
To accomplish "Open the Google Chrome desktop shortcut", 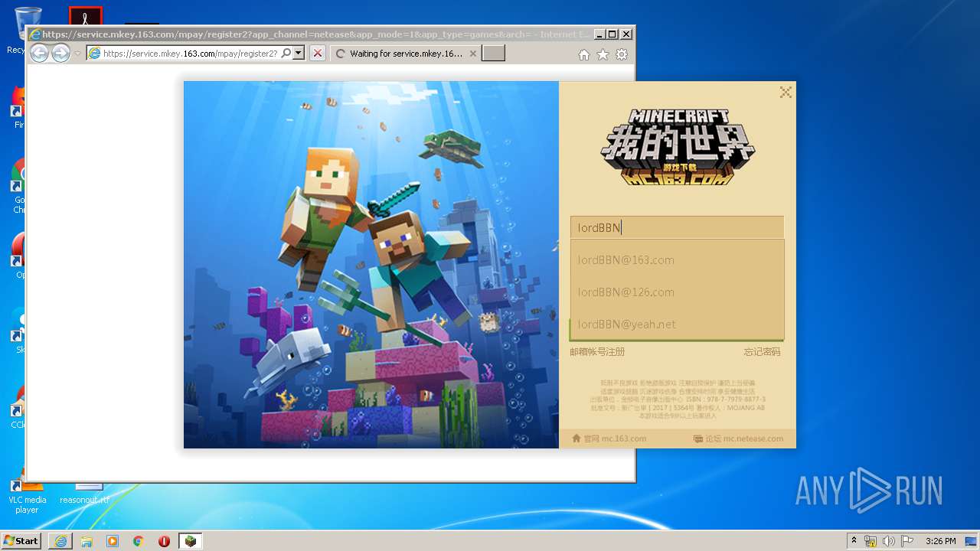I will (x=18, y=187).
